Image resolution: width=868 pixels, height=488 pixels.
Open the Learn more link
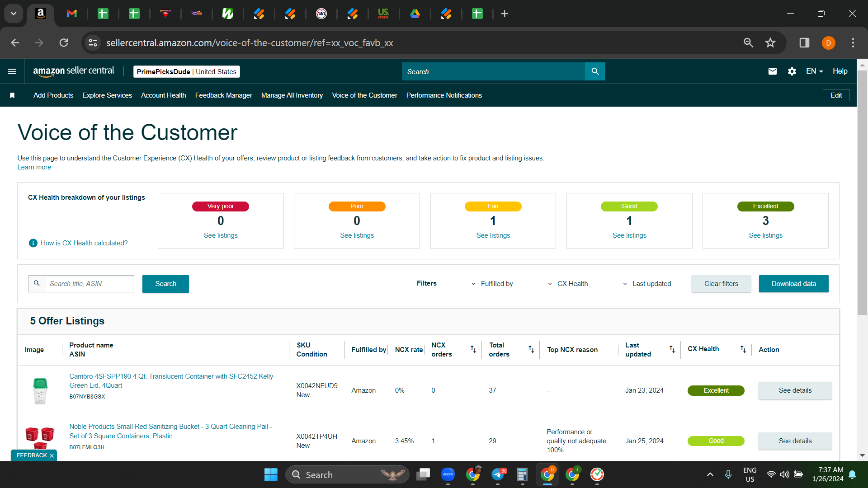click(34, 167)
